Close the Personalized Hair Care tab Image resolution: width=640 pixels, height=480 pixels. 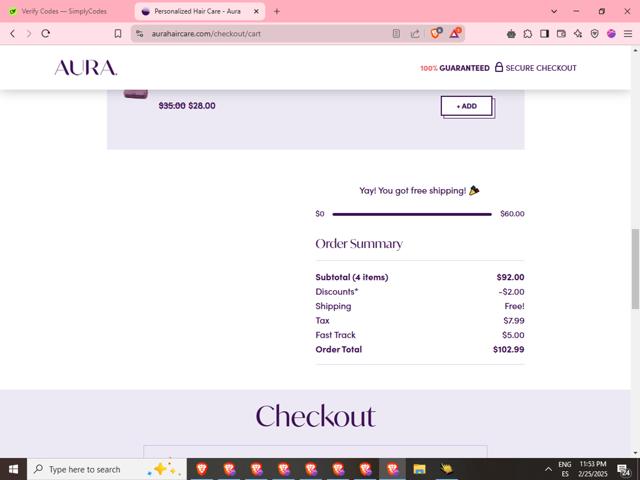point(256,11)
